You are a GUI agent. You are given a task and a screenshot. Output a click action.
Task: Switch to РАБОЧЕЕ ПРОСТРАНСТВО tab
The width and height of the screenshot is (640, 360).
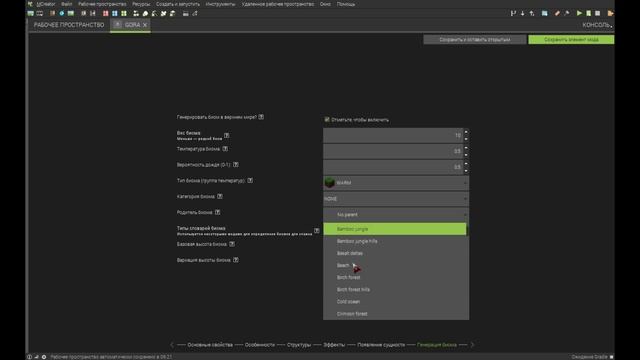click(x=69, y=25)
